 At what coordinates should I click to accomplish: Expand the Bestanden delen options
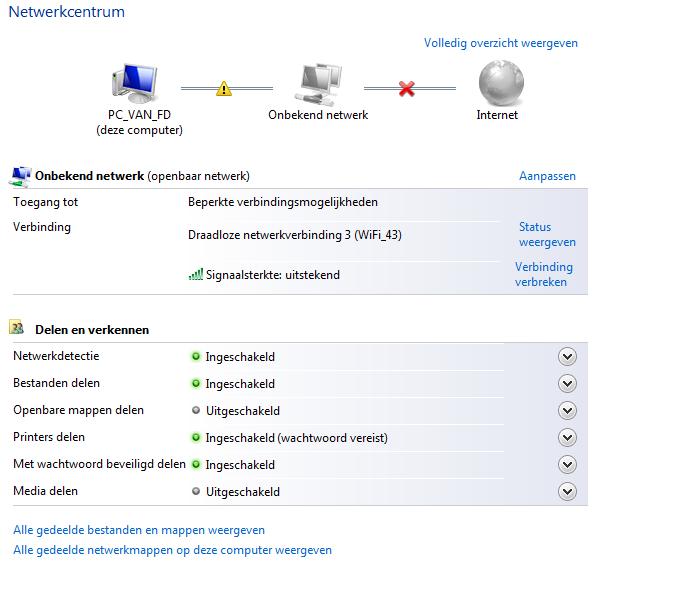(x=568, y=384)
